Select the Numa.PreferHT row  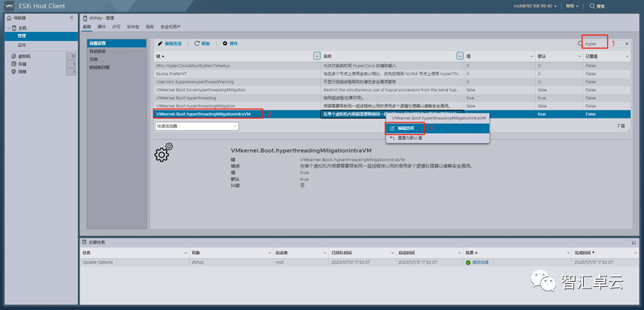(392, 74)
